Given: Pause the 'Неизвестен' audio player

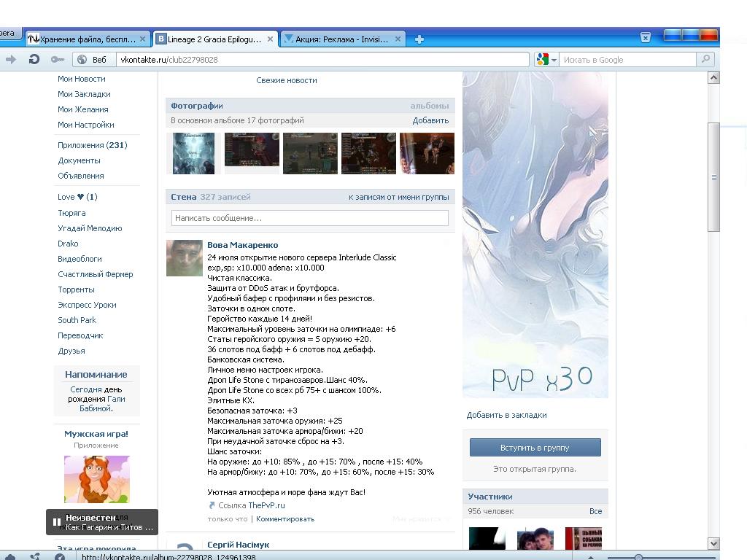Looking at the screenshot, I should (x=57, y=522).
